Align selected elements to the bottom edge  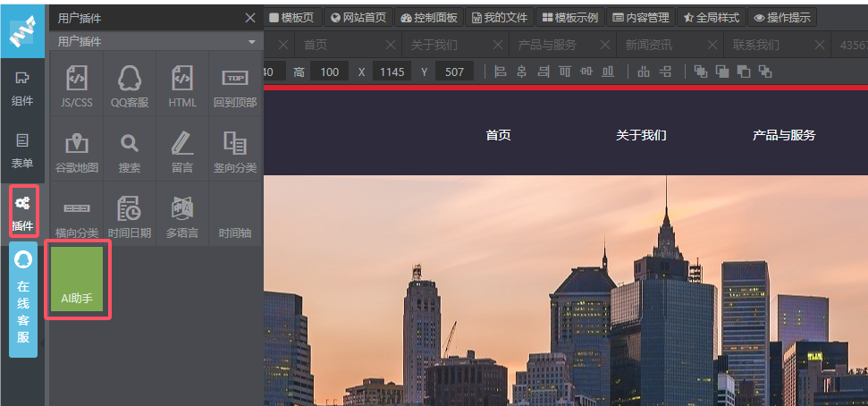pyautogui.click(x=608, y=72)
